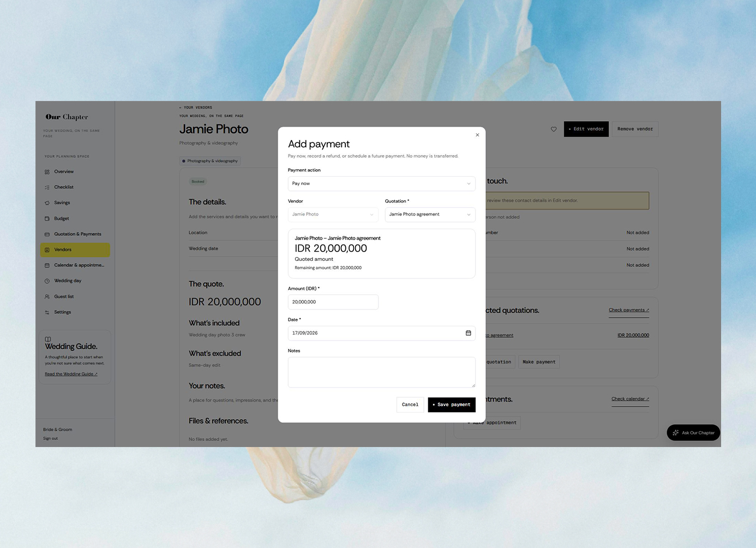
Task: Click the Vendors sidebar icon
Action: pos(47,250)
